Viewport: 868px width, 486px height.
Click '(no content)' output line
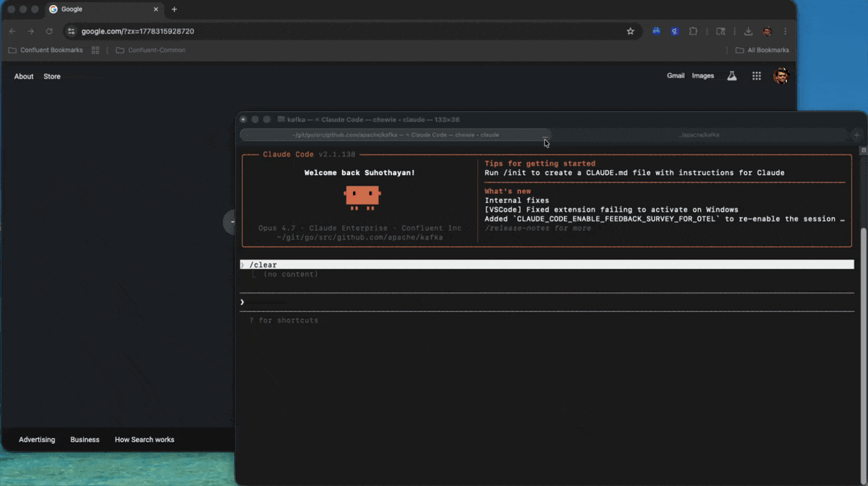(x=290, y=274)
